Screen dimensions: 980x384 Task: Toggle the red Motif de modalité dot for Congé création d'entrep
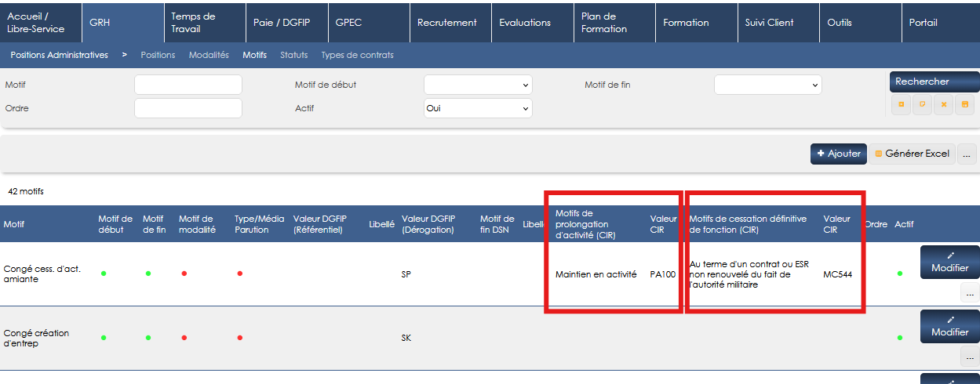click(x=184, y=338)
